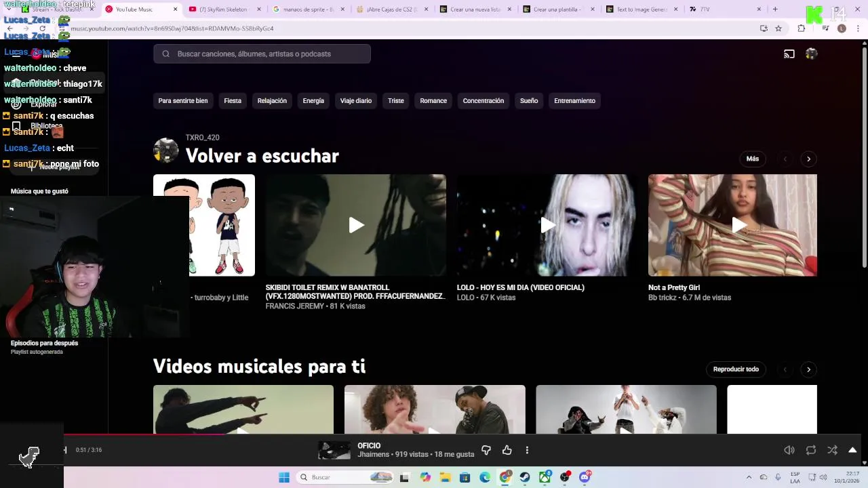Image resolution: width=868 pixels, height=488 pixels.
Task: Open a new browser tab with plus
Action: point(775,9)
